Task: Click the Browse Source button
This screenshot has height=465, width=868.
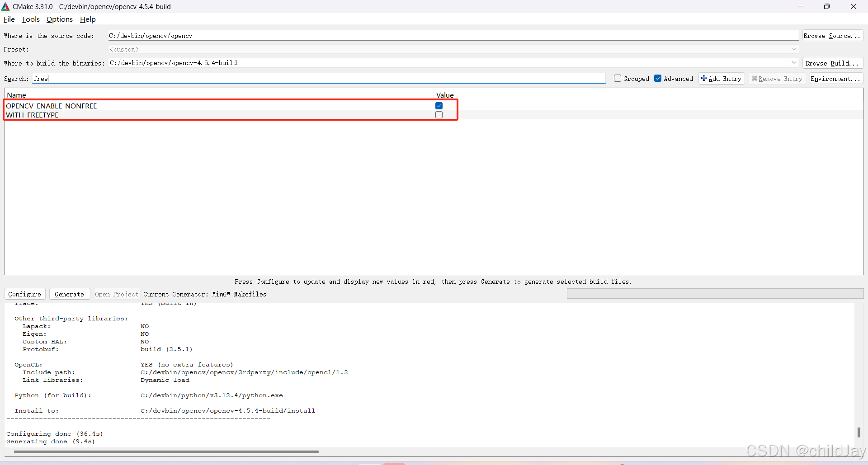Action: click(x=832, y=36)
